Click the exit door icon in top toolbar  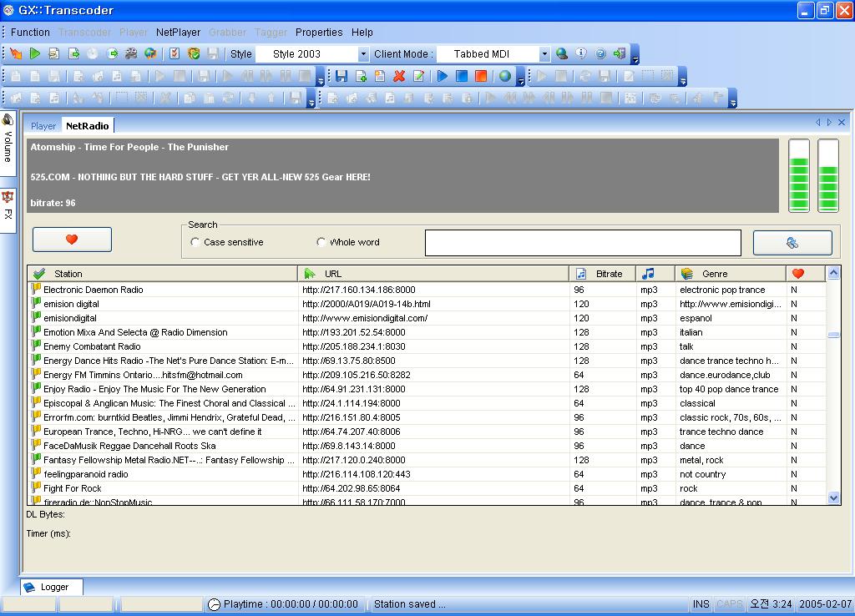coord(619,54)
